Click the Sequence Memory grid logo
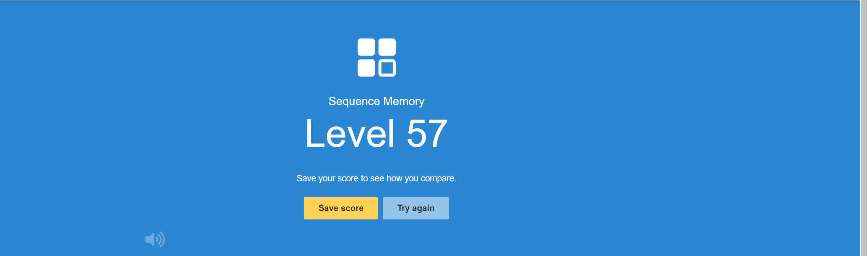This screenshot has height=256, width=868. click(x=376, y=58)
